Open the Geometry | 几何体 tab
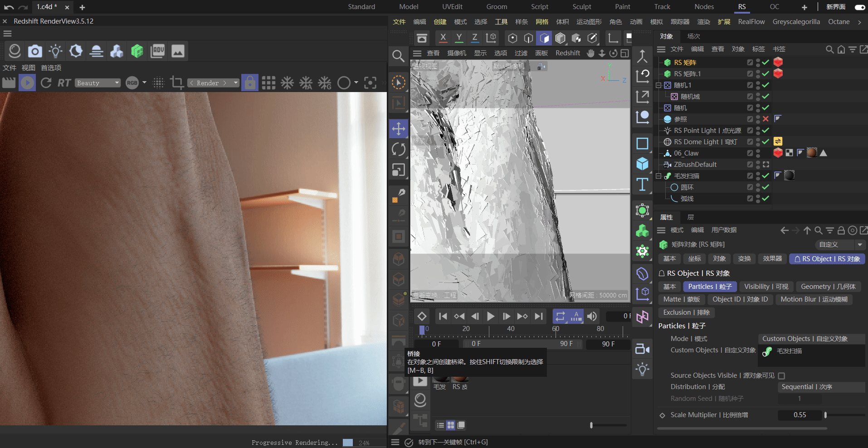This screenshot has width=868, height=448. coord(828,287)
